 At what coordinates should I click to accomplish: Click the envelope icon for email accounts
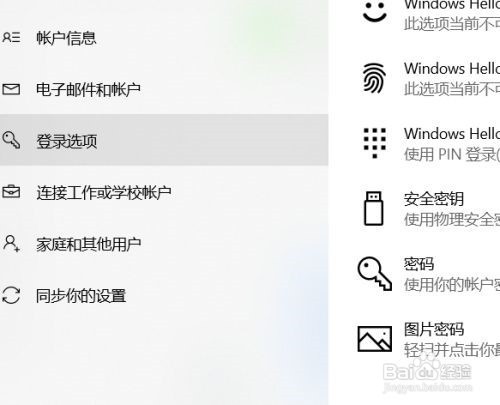pyautogui.click(x=11, y=89)
